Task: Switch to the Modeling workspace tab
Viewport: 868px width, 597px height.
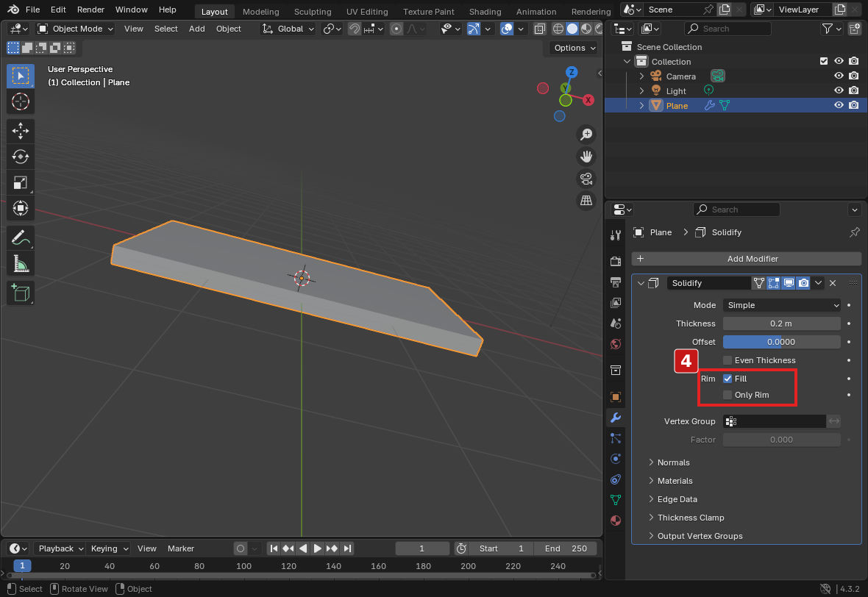Action: 260,12
